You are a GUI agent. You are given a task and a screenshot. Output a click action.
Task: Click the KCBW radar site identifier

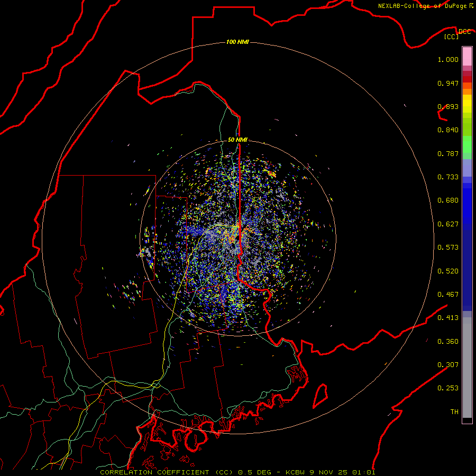[x=296, y=472]
